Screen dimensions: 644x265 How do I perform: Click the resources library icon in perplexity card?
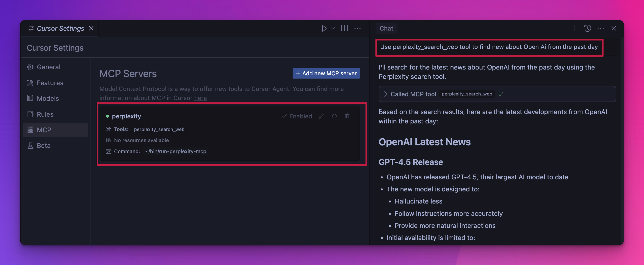108,141
